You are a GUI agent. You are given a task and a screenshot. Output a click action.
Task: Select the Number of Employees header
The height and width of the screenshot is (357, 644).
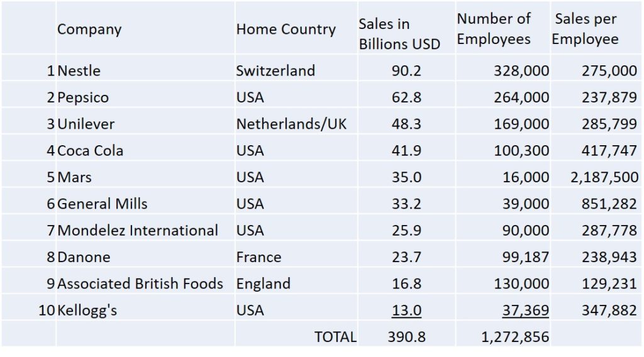[494, 29]
